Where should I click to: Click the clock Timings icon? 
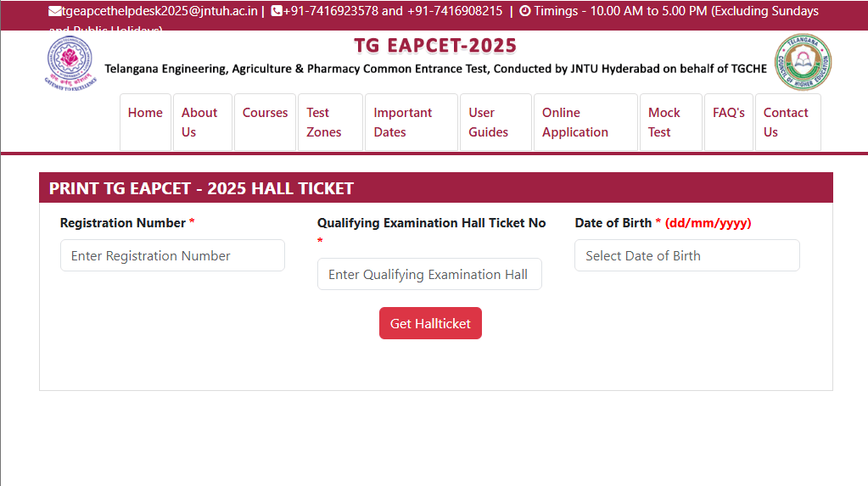click(x=524, y=12)
